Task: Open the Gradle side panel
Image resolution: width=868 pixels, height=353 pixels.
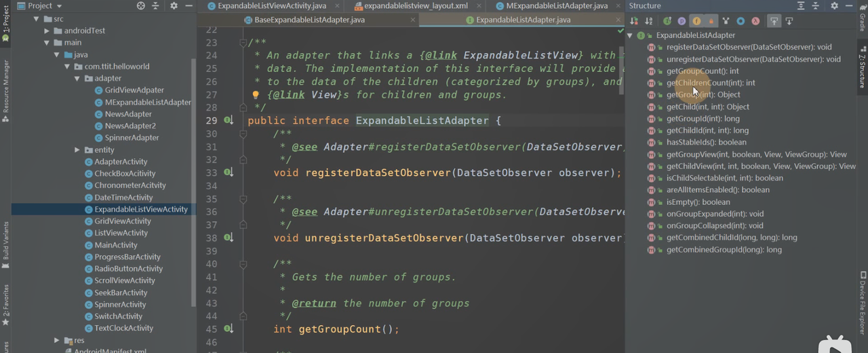Action: pos(862,21)
